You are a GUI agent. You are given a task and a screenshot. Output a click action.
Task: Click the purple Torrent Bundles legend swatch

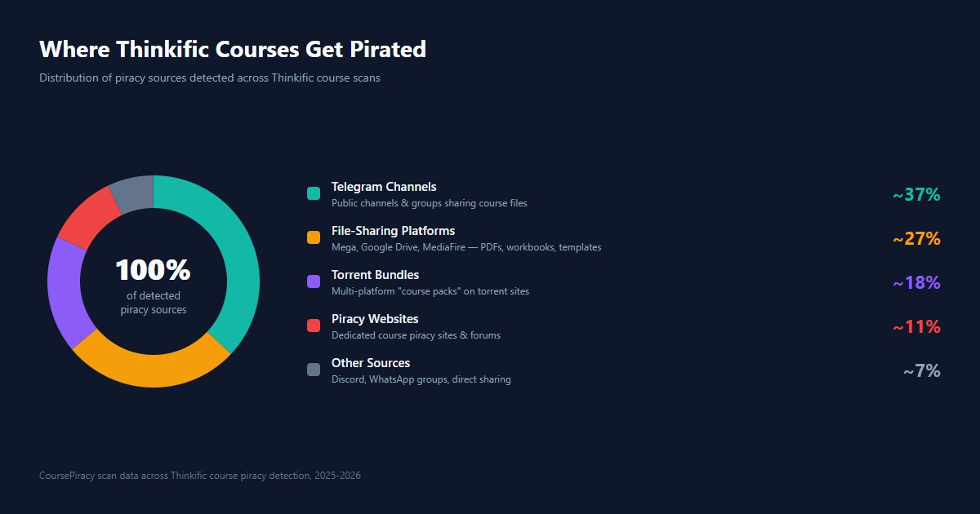(314, 281)
